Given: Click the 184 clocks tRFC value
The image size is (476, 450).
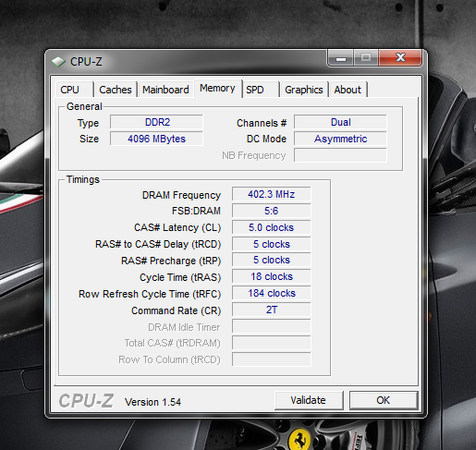Looking at the screenshot, I should click(272, 293).
